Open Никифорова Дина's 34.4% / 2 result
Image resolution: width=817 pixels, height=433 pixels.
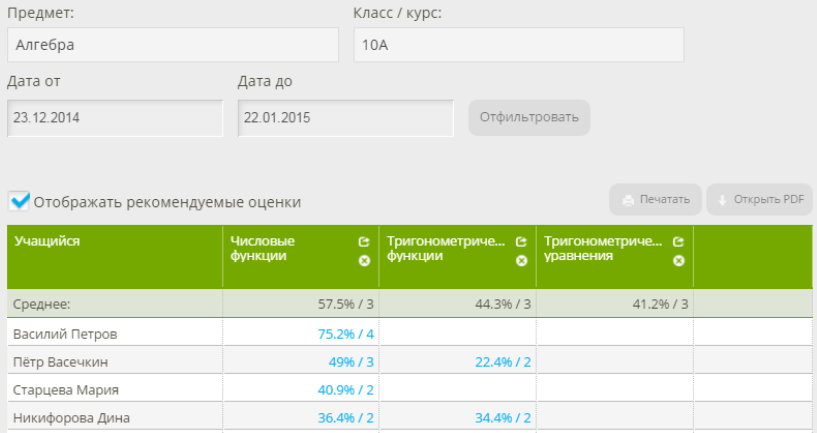coord(502,417)
